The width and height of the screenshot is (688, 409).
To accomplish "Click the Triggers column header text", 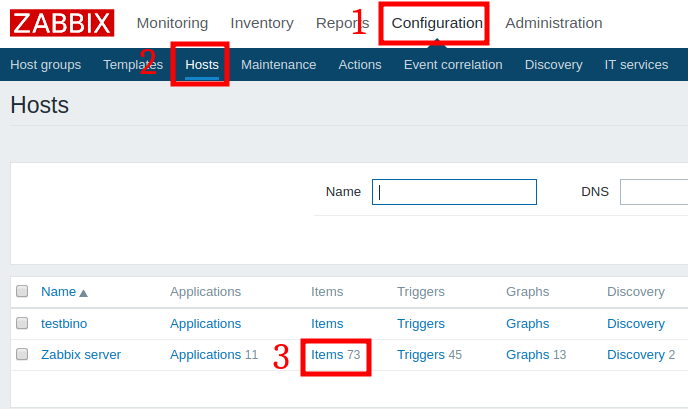I will [x=421, y=292].
